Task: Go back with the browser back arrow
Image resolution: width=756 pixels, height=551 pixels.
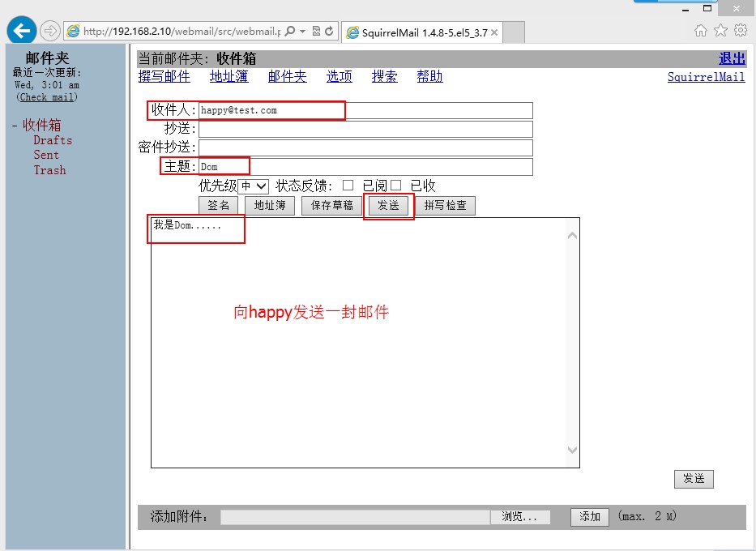Action: pyautogui.click(x=22, y=30)
